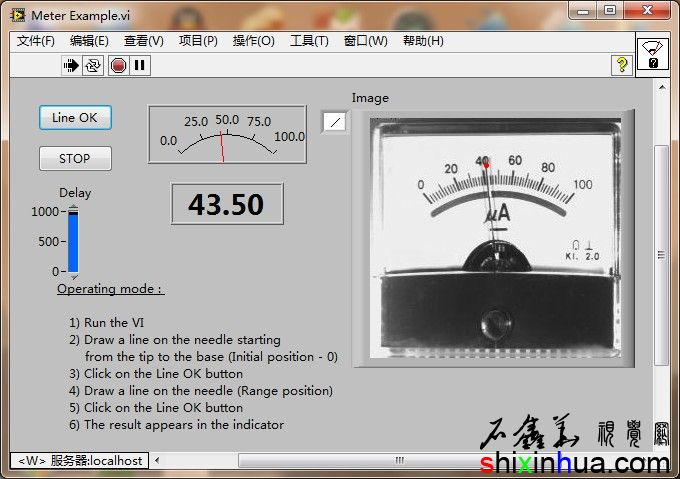Image resolution: width=680 pixels, height=479 pixels.
Task: Click the Run arrow toolbar icon
Action: pos(71,65)
